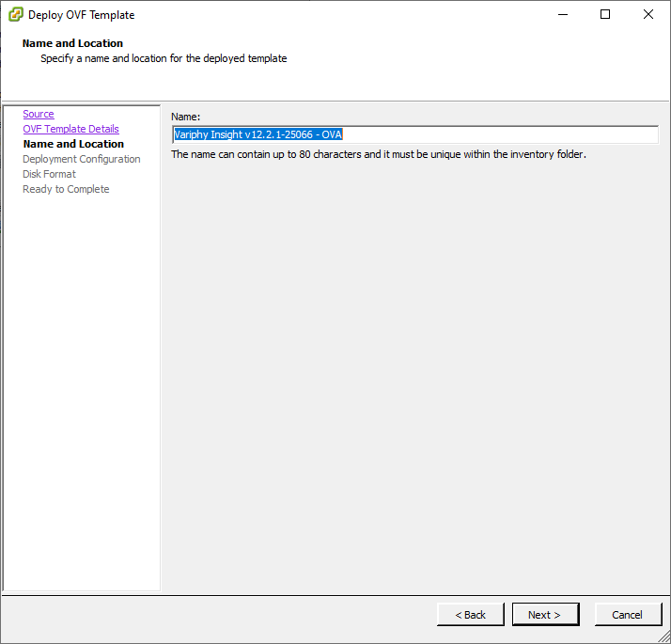Click the Ready to Complete step label
The height and width of the screenshot is (644, 671).
pyautogui.click(x=66, y=189)
